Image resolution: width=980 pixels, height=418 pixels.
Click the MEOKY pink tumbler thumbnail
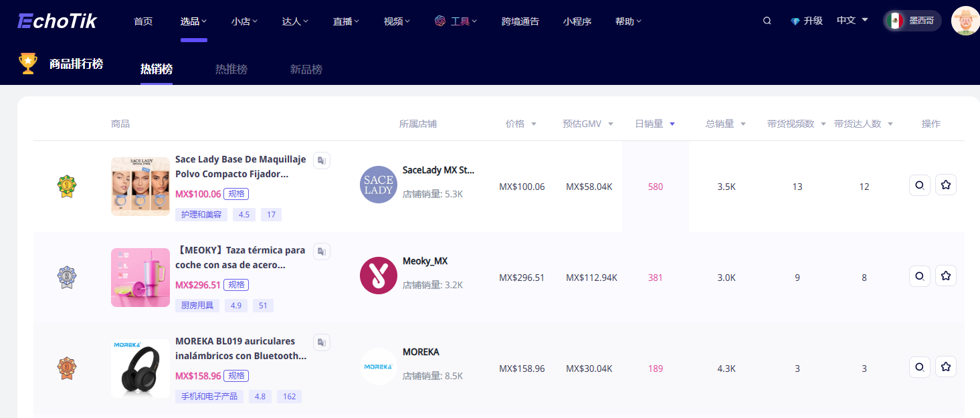[x=140, y=278]
